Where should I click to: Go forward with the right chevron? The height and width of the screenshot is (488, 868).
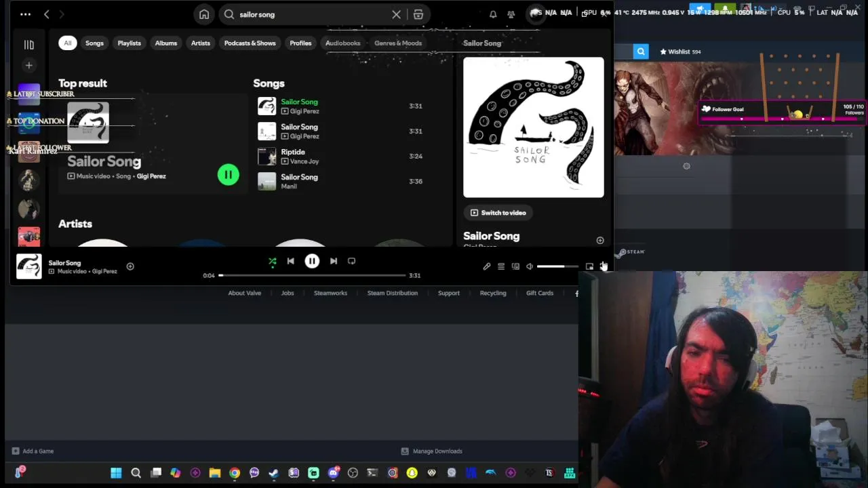point(62,14)
